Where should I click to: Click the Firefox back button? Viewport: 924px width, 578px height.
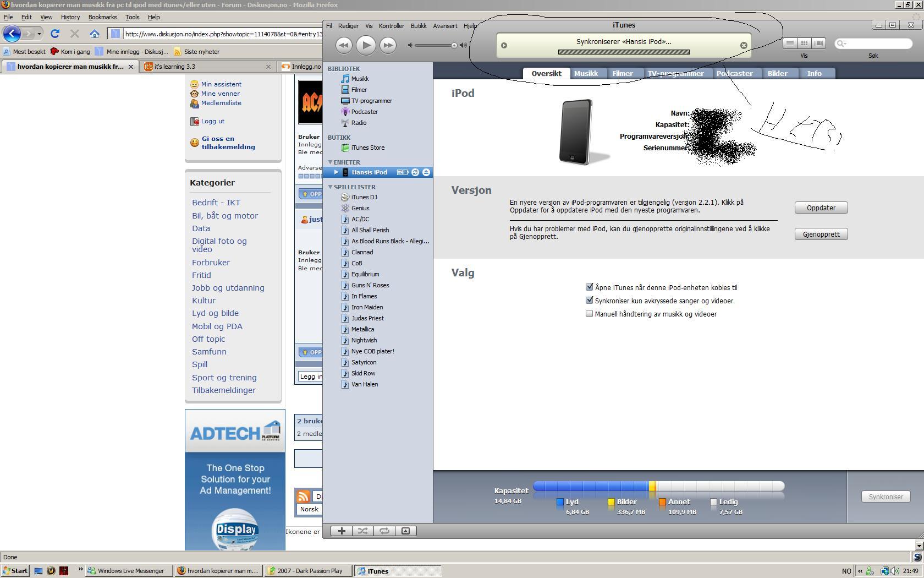click(x=12, y=34)
